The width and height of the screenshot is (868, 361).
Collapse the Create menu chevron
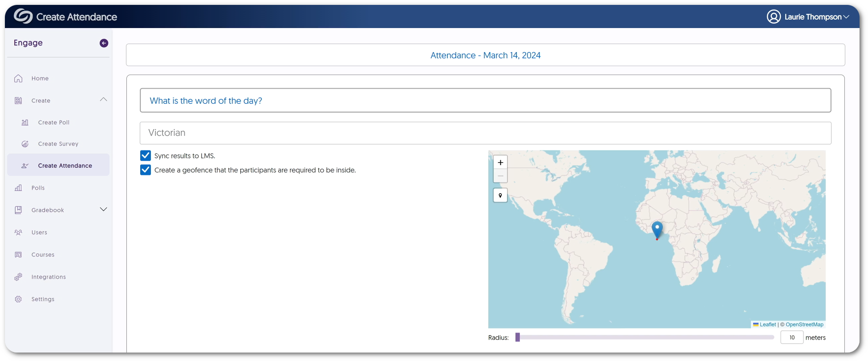pyautogui.click(x=103, y=100)
